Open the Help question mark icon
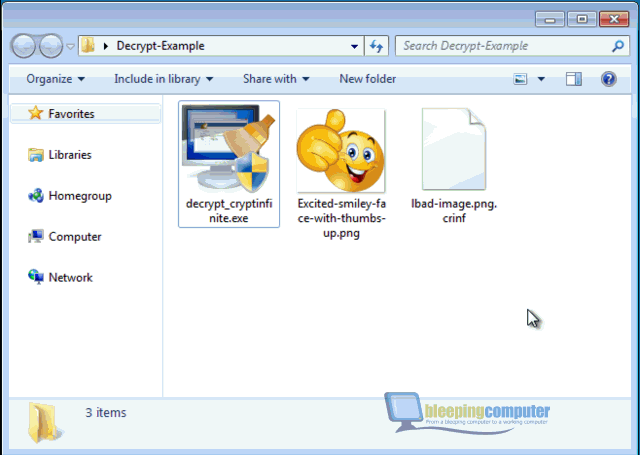 [x=608, y=79]
